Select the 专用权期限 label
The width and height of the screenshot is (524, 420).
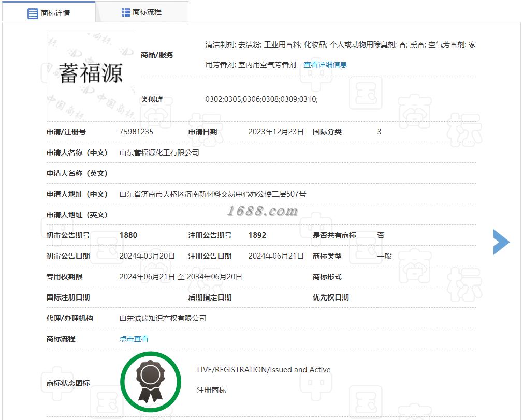point(65,277)
